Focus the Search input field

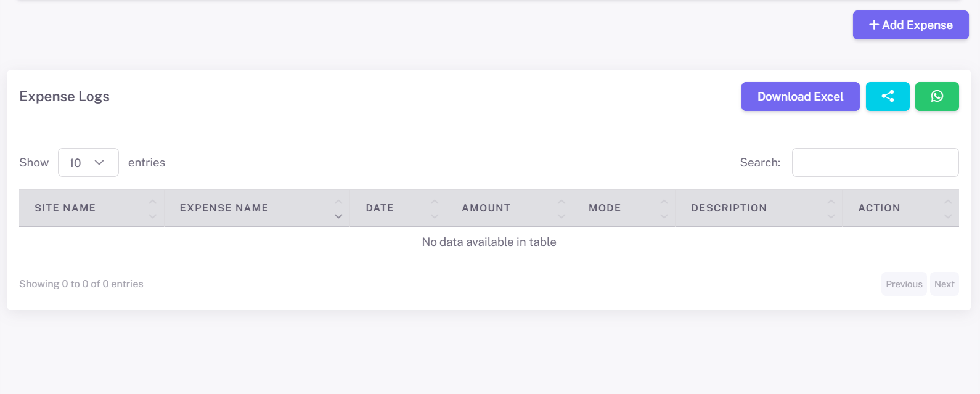[x=875, y=163]
